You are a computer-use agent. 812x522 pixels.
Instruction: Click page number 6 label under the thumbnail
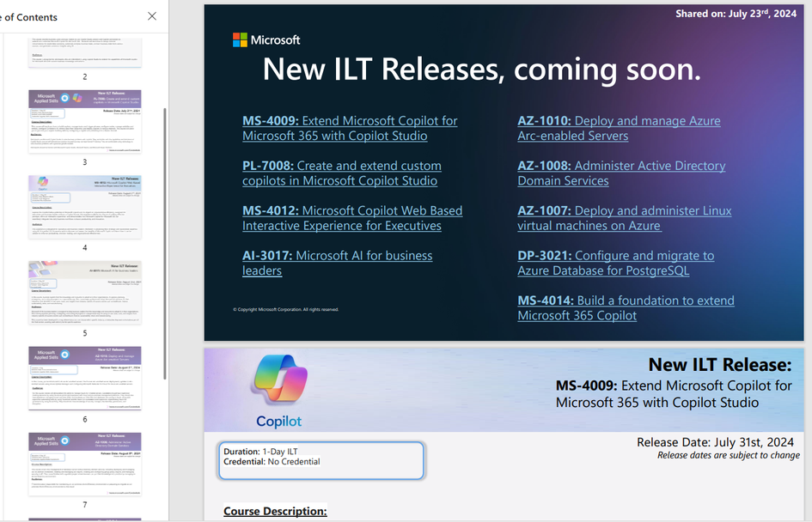(85, 419)
